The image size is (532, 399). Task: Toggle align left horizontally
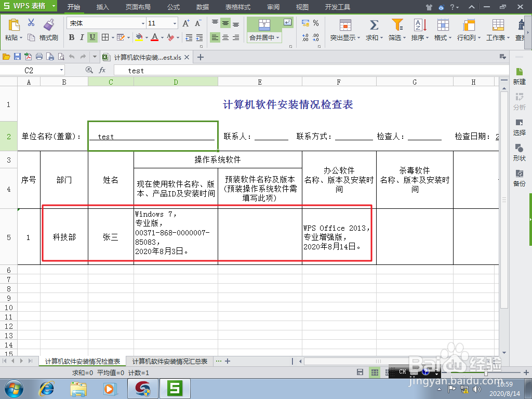pos(215,37)
